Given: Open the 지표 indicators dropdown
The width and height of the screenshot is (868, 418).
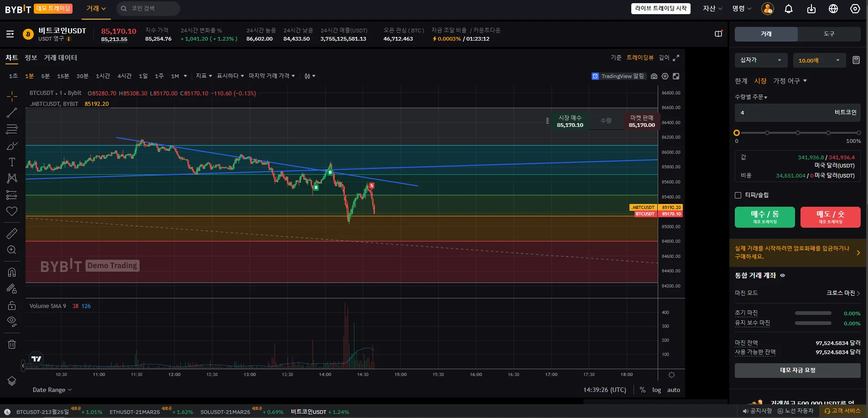Looking at the screenshot, I should (x=204, y=76).
